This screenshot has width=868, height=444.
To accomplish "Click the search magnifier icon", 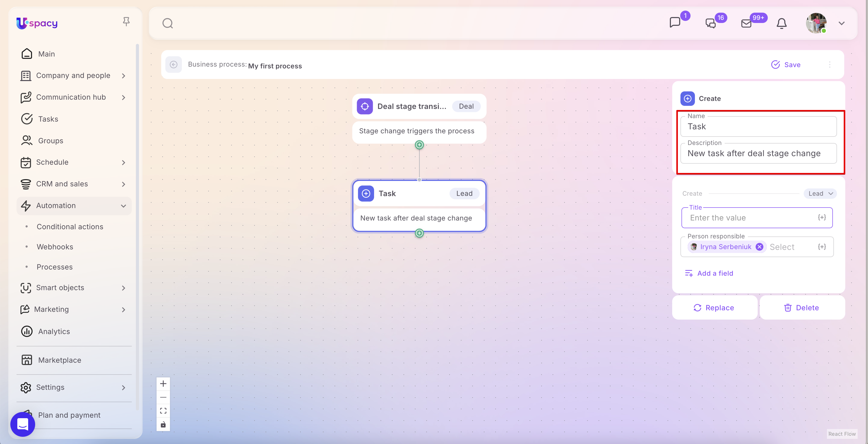I will 167,23.
